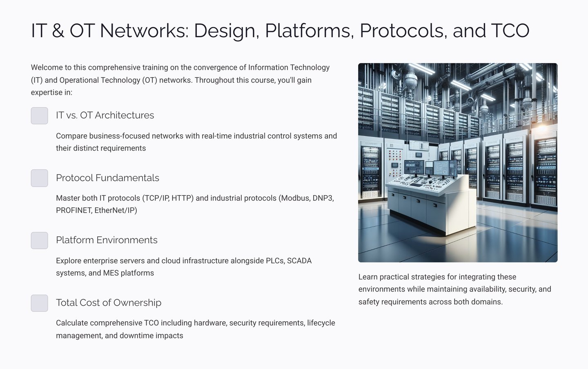This screenshot has height=369, width=588.
Task: Select the 'IT vs. OT Architectures' heading
Action: tap(105, 115)
